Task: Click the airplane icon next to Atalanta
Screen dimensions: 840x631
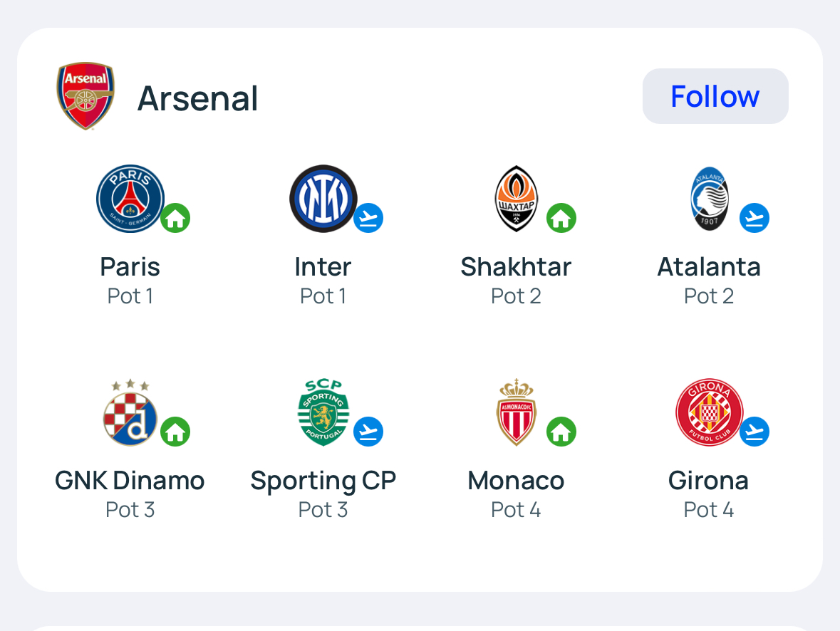Action: [755, 218]
